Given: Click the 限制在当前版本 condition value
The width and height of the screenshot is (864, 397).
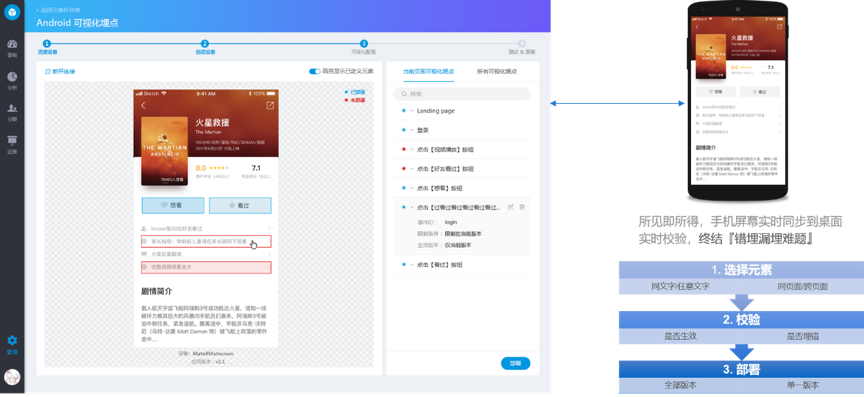Looking at the screenshot, I should 463,234.
